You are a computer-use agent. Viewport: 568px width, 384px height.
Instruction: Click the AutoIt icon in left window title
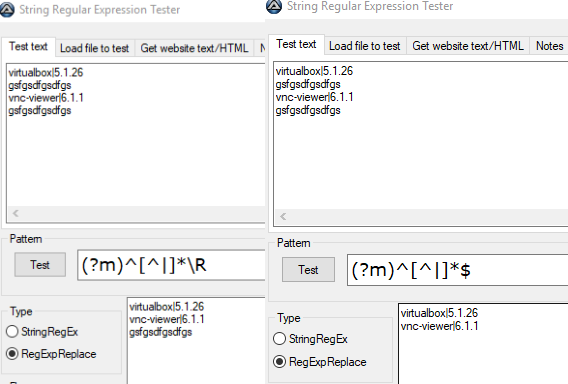(x=7, y=10)
